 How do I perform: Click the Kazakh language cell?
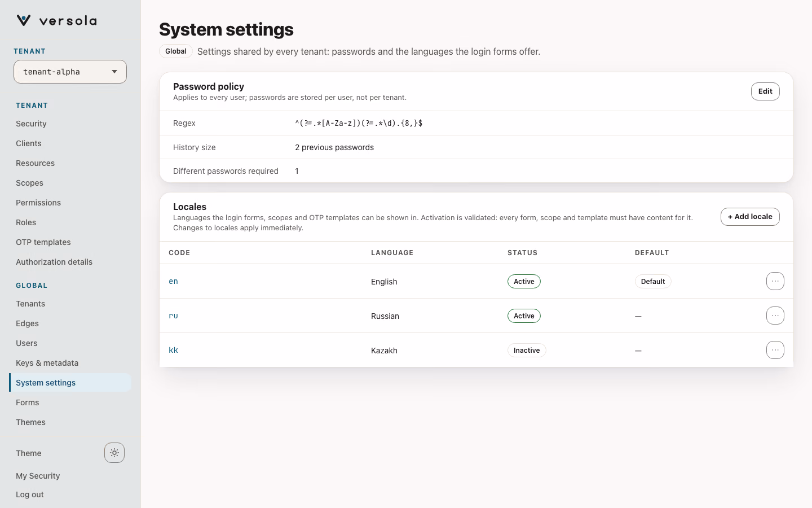[x=384, y=351]
